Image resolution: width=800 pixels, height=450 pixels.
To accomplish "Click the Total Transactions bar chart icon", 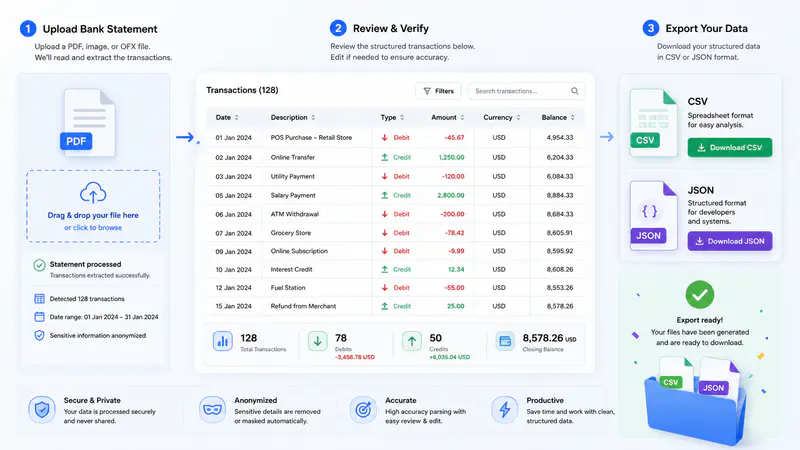I will coord(222,341).
